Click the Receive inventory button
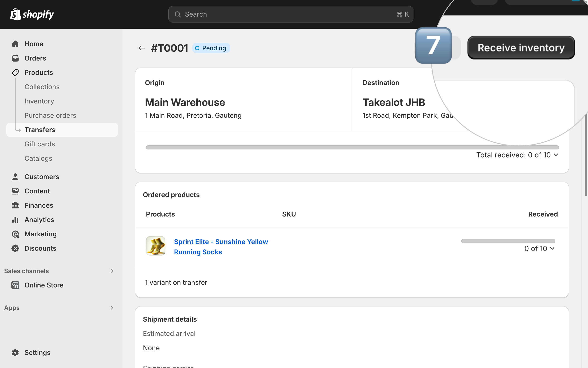The width and height of the screenshot is (588, 368). coord(521,47)
